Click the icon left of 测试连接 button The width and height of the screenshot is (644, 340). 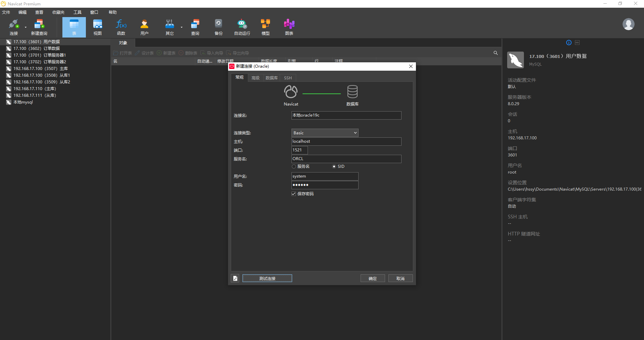click(x=235, y=278)
